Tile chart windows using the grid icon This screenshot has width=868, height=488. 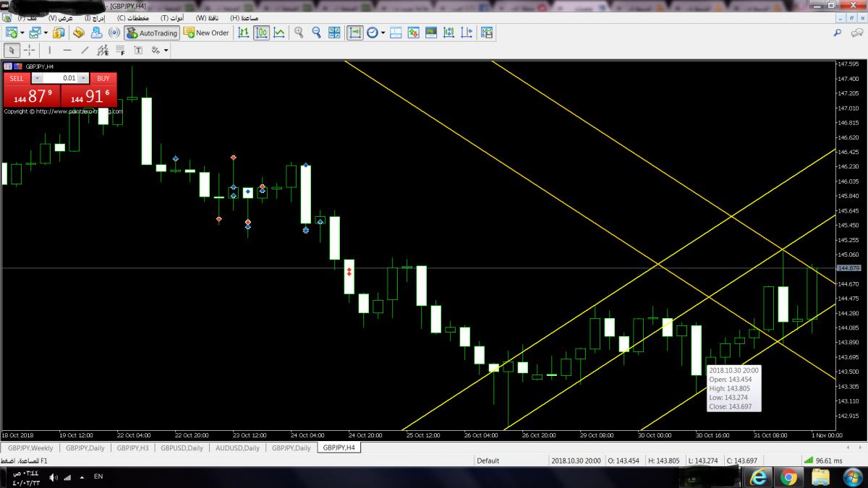[x=334, y=33]
